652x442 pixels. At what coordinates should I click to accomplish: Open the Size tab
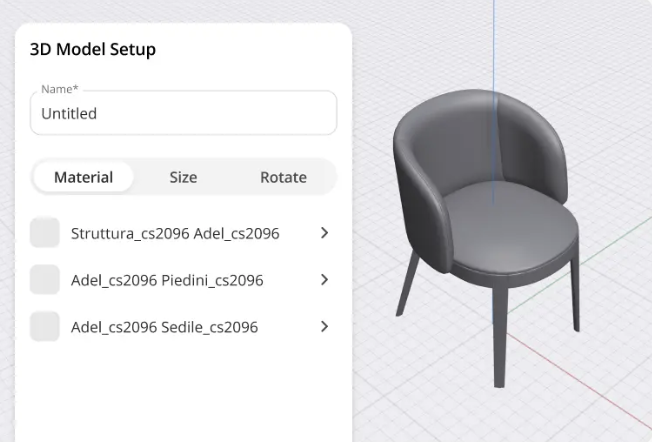[x=183, y=177]
